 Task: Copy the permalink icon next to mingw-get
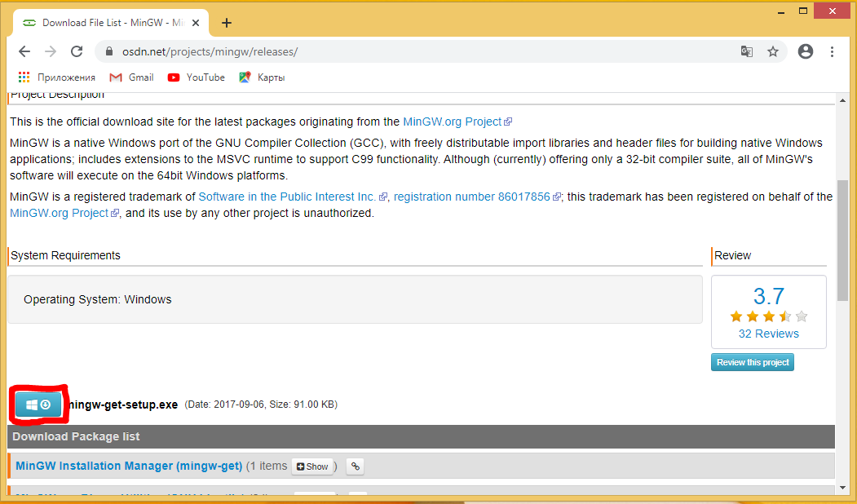coord(356,466)
